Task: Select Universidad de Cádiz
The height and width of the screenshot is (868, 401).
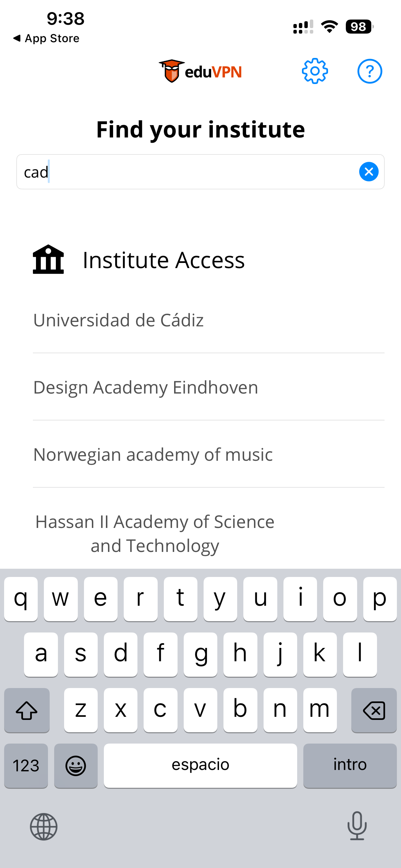Action: tap(119, 320)
